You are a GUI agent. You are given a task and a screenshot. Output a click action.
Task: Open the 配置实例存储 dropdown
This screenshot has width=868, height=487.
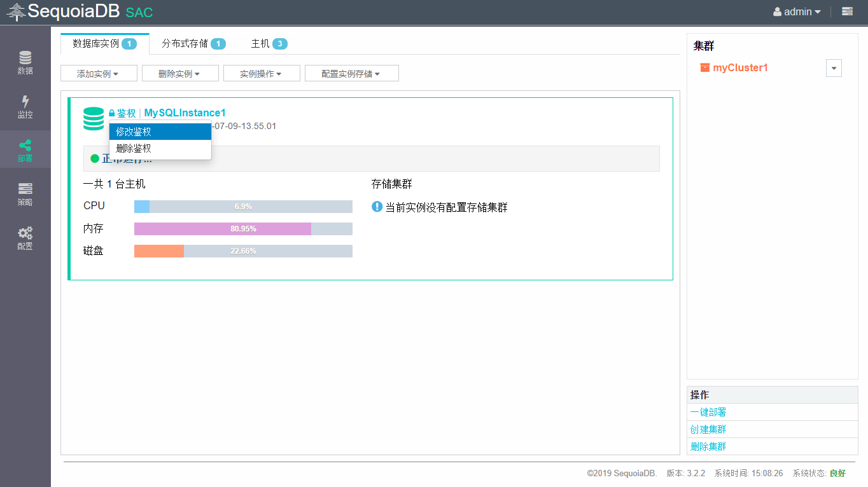pyautogui.click(x=351, y=74)
